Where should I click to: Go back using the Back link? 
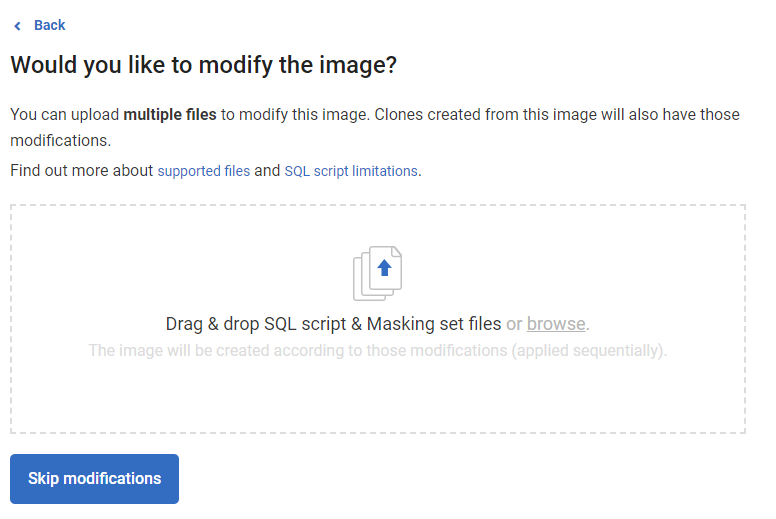pyautogui.click(x=49, y=25)
